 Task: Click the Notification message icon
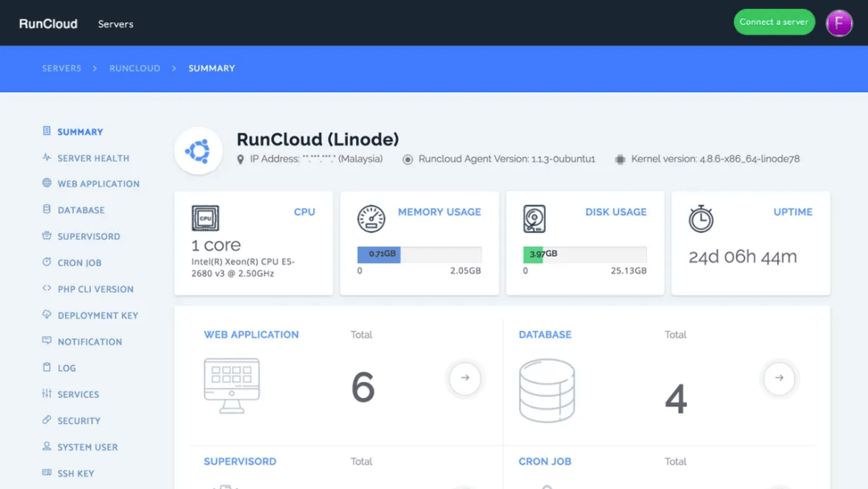tap(47, 341)
